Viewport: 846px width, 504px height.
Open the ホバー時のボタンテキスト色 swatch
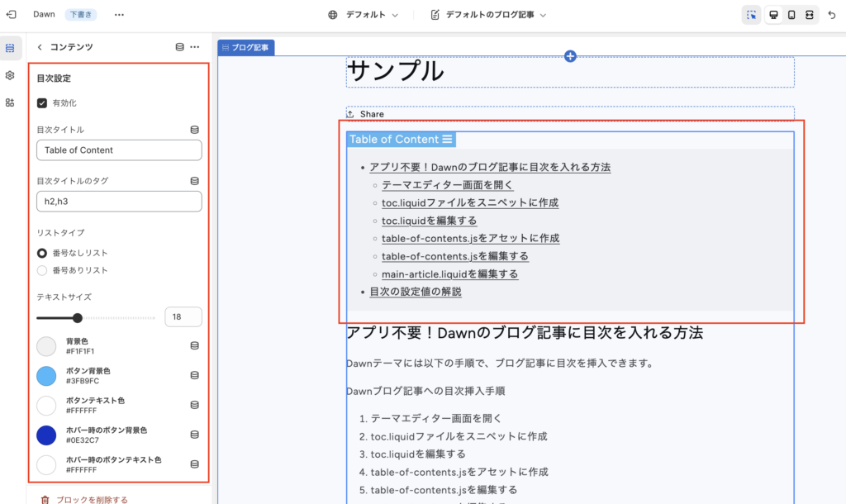point(46,465)
